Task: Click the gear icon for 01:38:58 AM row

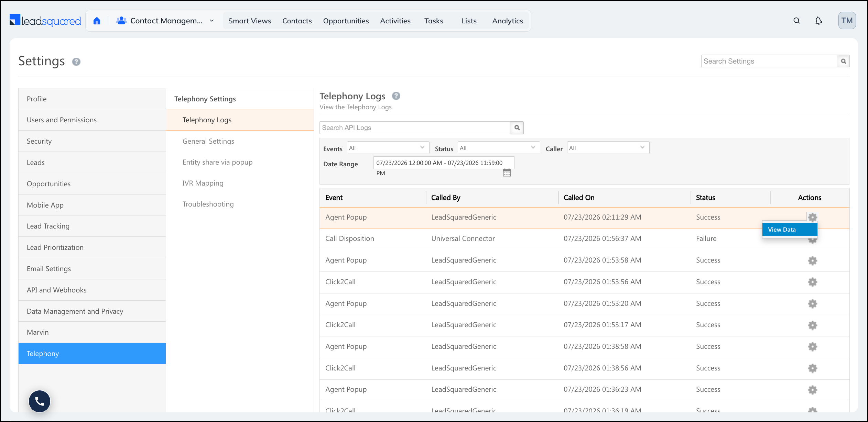Action: point(812,346)
